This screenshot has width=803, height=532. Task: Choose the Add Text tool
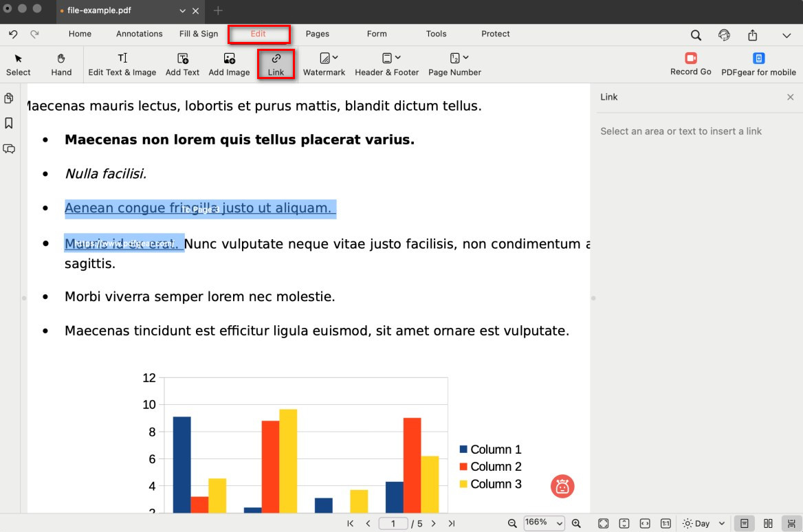[x=182, y=65]
